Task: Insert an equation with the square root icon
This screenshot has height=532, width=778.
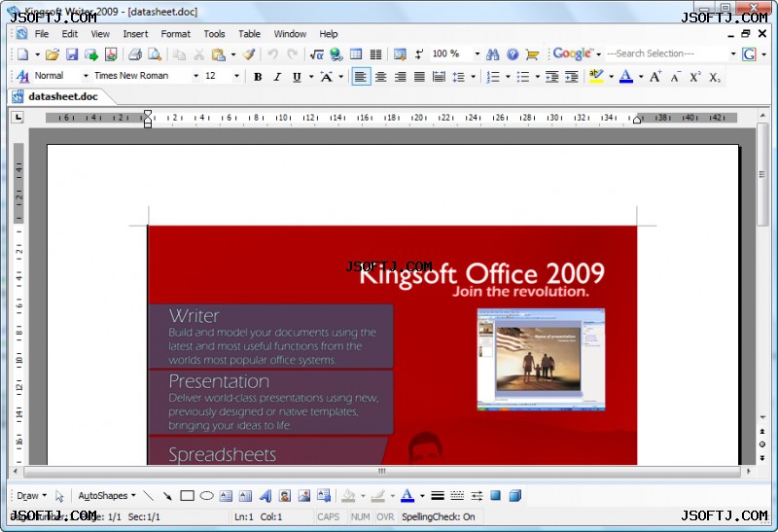Action: [317, 54]
